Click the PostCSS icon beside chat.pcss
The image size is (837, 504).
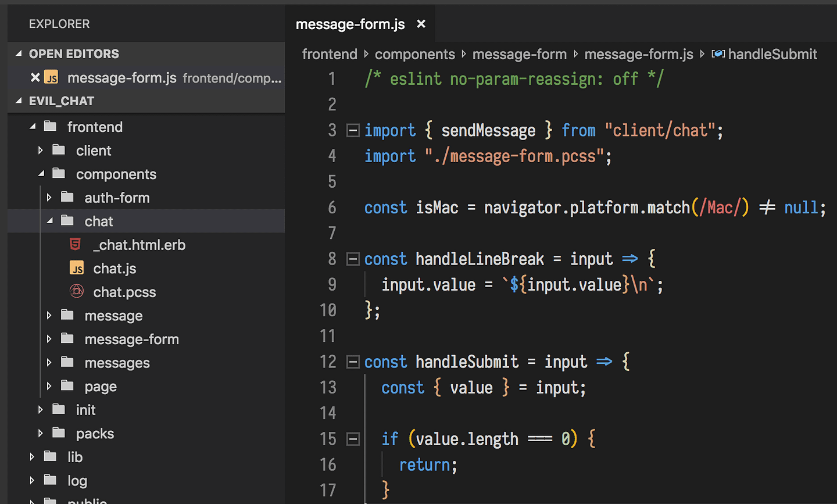click(x=77, y=291)
